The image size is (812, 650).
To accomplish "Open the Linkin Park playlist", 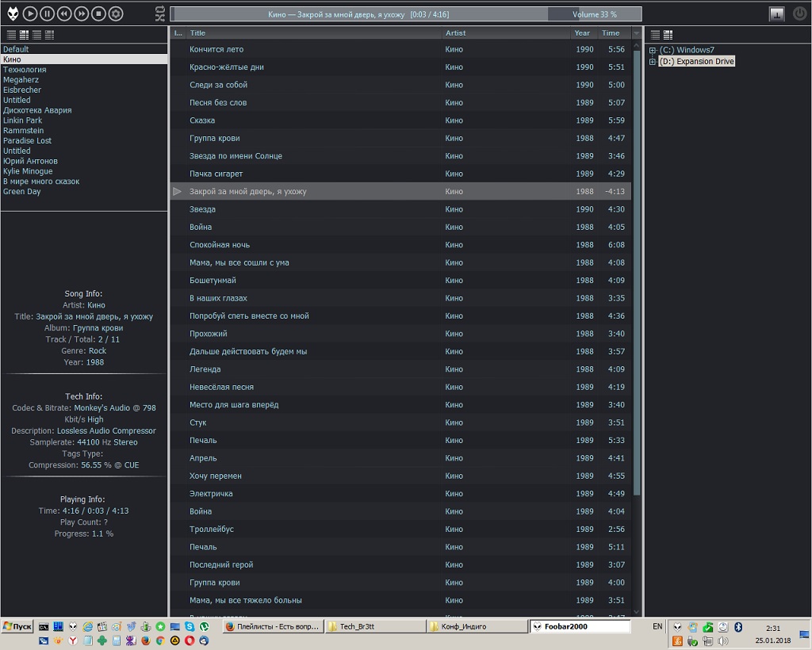I will (x=84, y=120).
